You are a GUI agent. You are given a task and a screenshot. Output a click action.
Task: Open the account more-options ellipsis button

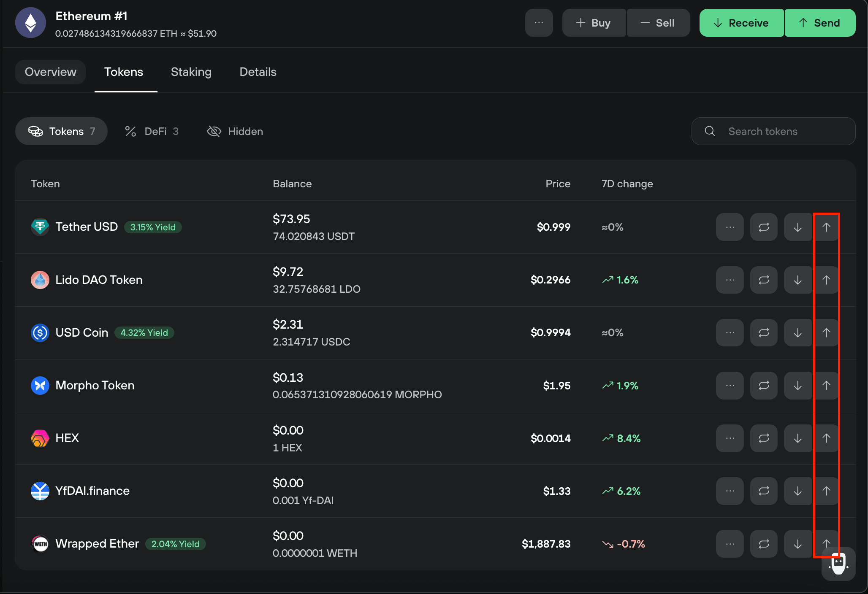tap(539, 23)
